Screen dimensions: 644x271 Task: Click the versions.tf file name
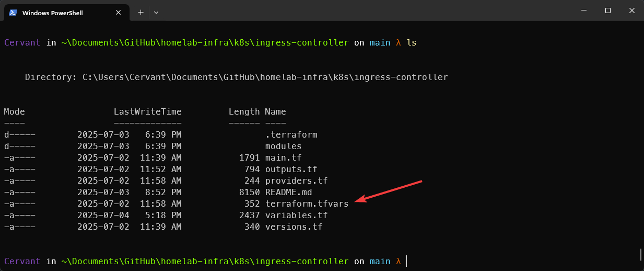click(294, 227)
